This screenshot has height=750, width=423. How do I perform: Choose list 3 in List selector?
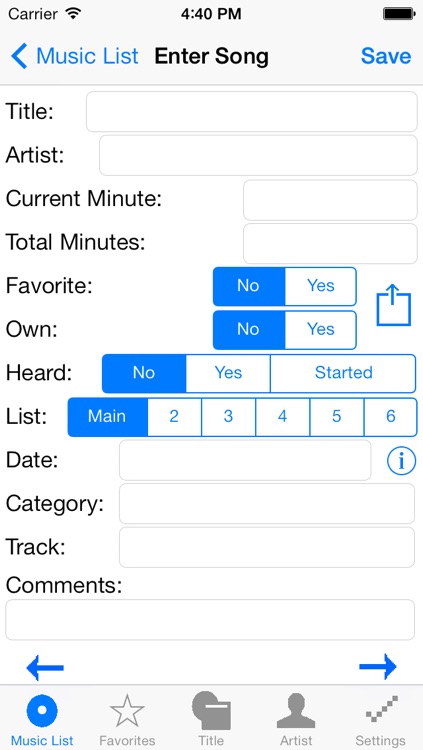[x=228, y=417]
